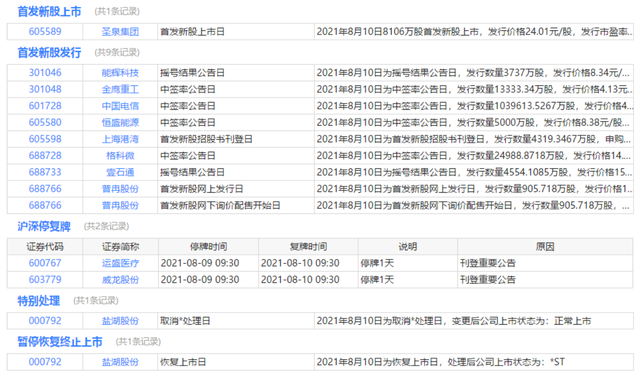Select stock code 301048
The width and height of the screenshot is (640, 372).
click(x=45, y=89)
